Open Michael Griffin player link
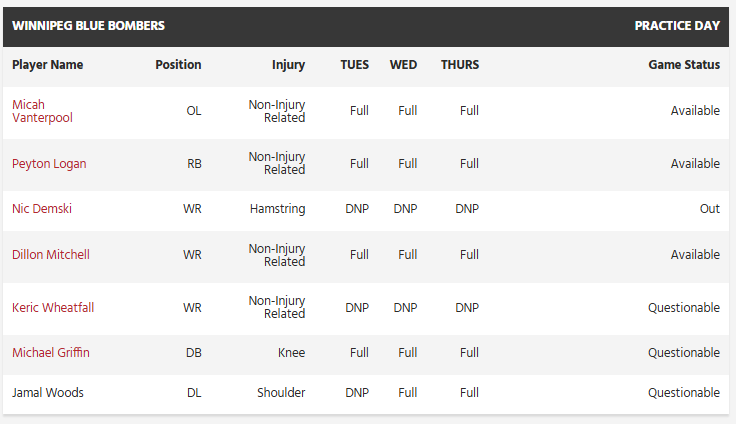This screenshot has height=424, width=736. click(51, 353)
